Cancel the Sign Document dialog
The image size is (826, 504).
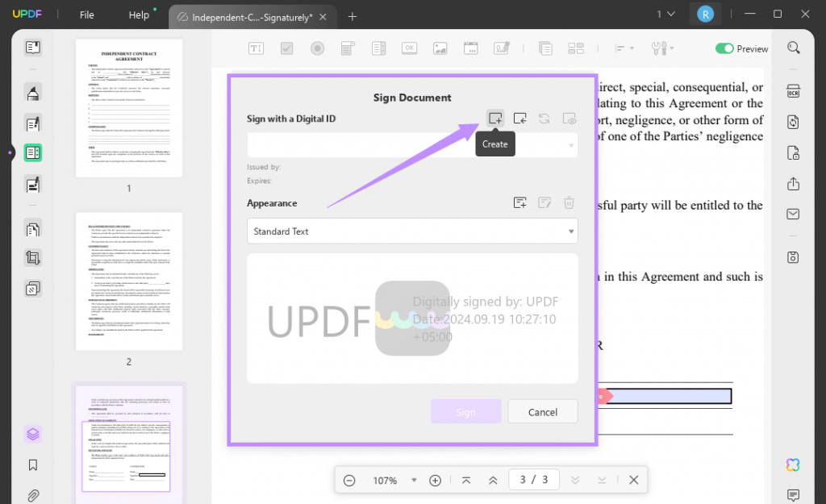pos(542,411)
